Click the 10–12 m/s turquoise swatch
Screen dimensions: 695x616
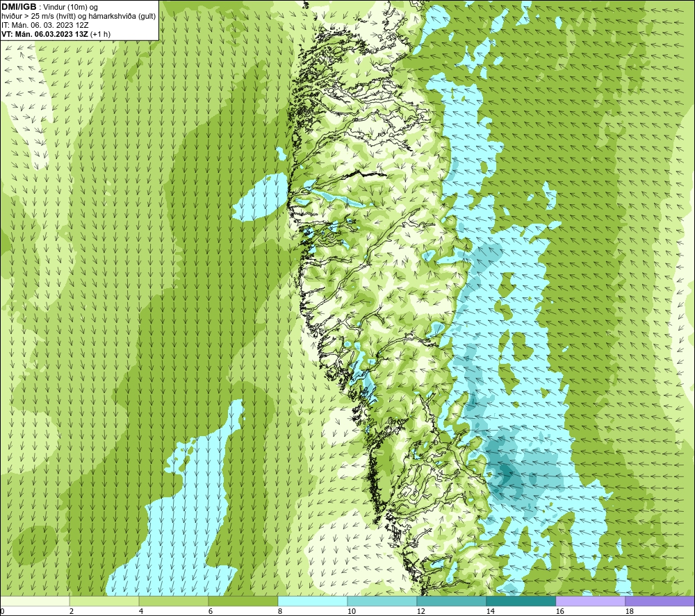[382, 601]
